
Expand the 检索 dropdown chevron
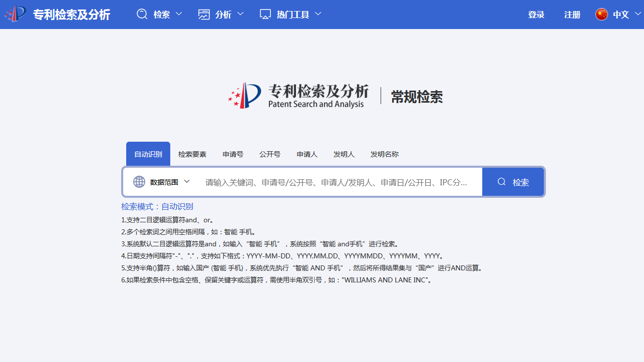pyautogui.click(x=179, y=14)
